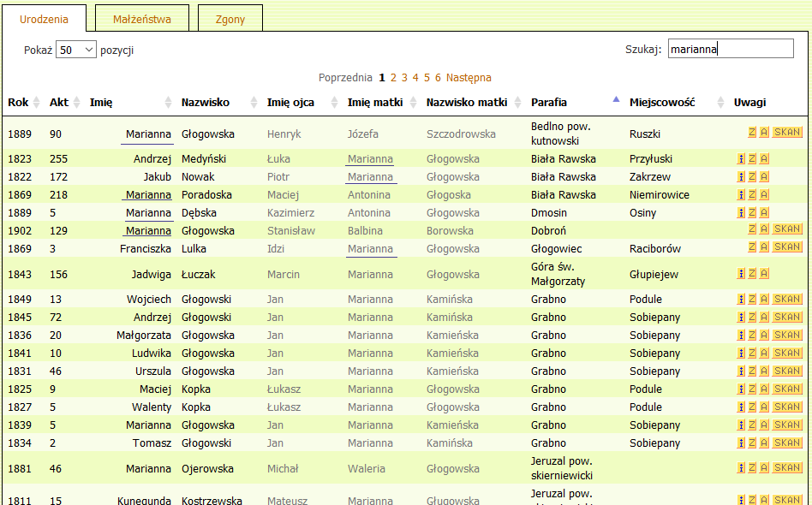This screenshot has width=812, height=505.
Task: Click the SKAN icon for Ruszki row
Action: [x=787, y=133]
